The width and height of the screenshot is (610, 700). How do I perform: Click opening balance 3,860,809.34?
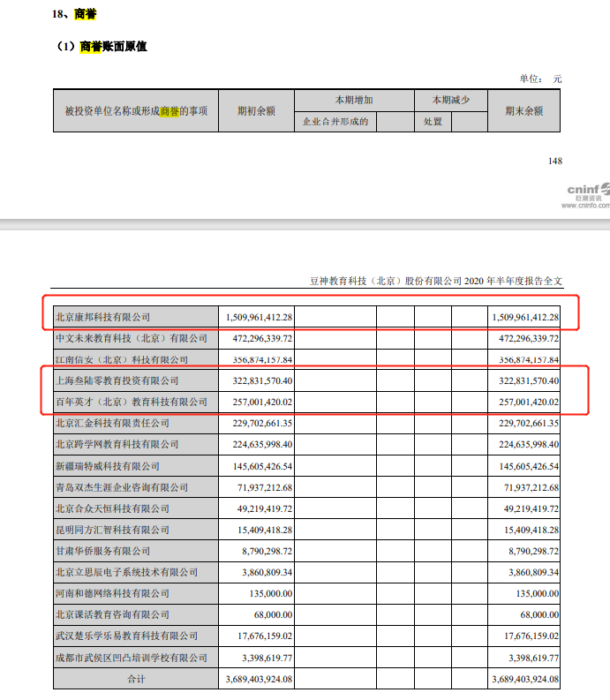tap(267, 572)
